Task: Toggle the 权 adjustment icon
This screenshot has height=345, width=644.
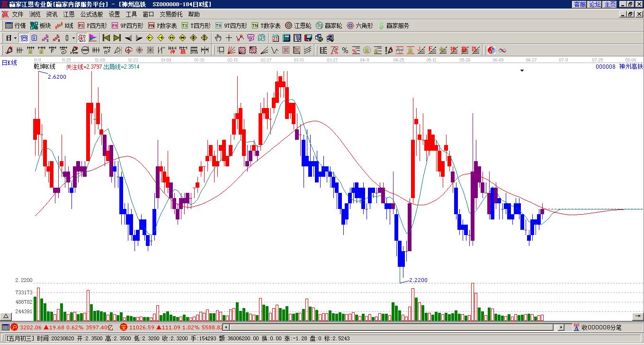Action: pos(82,38)
